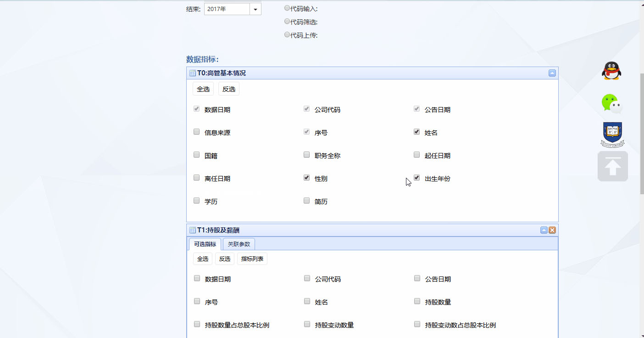Enable the 学历 checkbox
The width and height of the screenshot is (644, 338).
[x=197, y=201]
